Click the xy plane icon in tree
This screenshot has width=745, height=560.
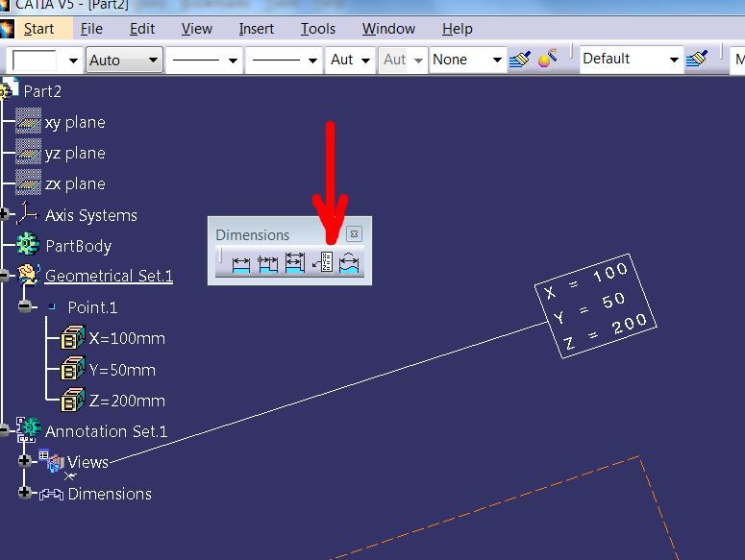[28, 122]
